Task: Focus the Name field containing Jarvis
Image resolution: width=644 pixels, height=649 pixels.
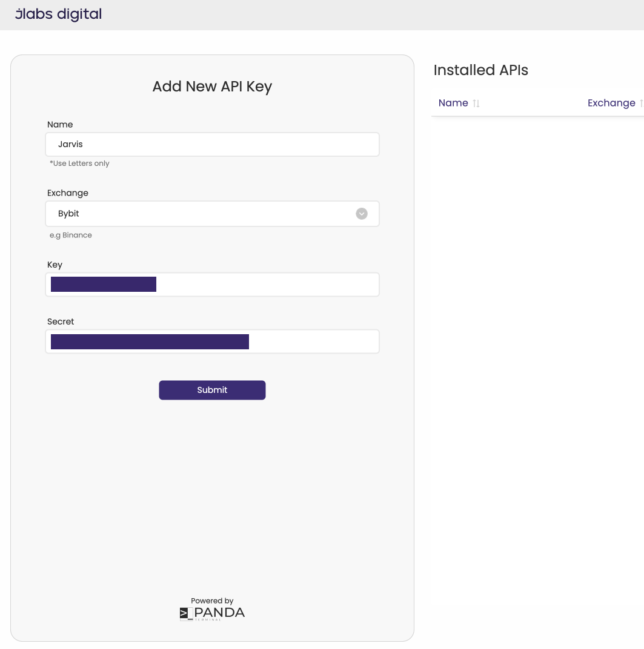Action: 212,145
